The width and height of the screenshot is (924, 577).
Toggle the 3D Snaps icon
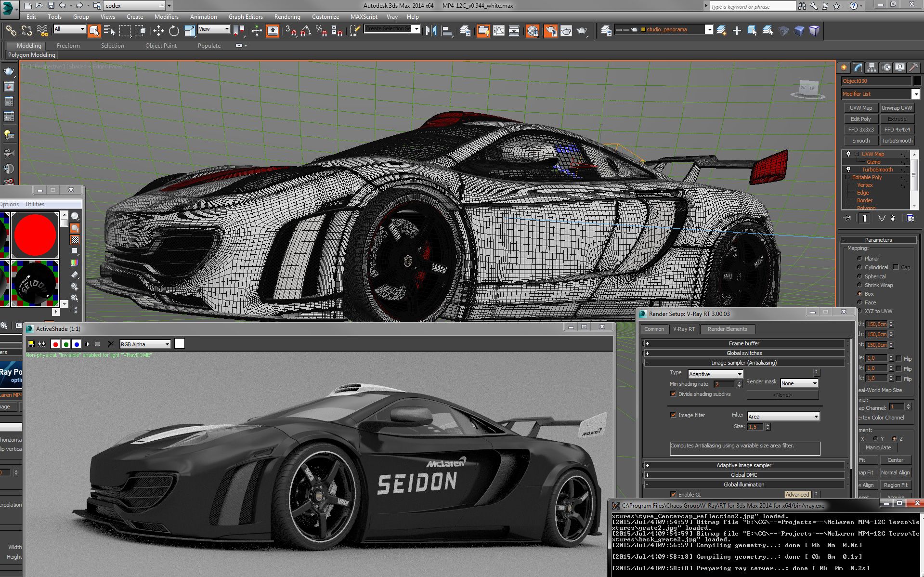coord(290,30)
